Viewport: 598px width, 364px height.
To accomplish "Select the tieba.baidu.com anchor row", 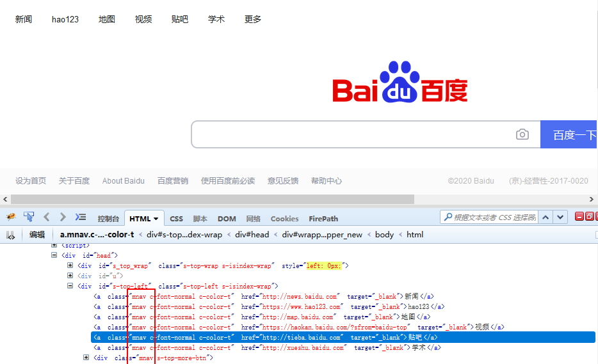I will 343,337.
